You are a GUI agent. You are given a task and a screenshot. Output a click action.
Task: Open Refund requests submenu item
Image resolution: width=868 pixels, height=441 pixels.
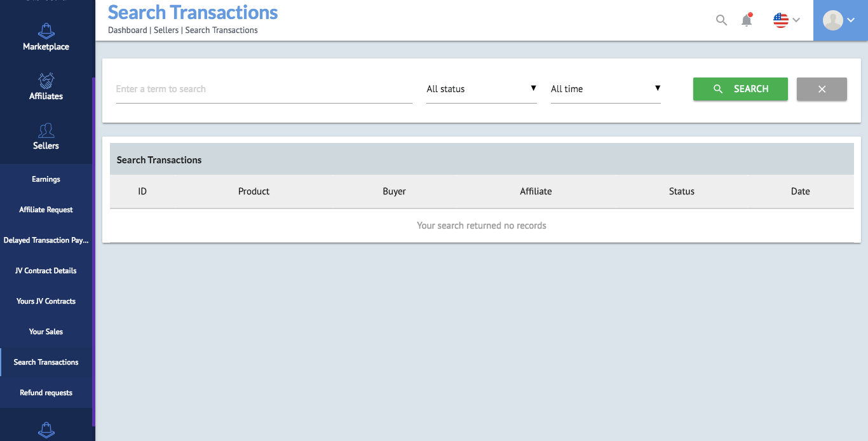(46, 393)
